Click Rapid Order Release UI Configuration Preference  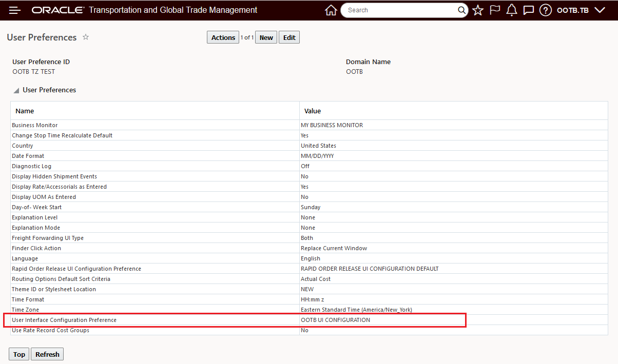[x=76, y=269]
